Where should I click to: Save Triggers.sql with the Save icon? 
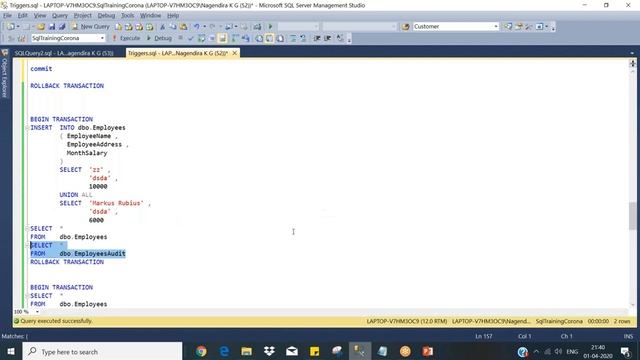[x=52, y=27]
